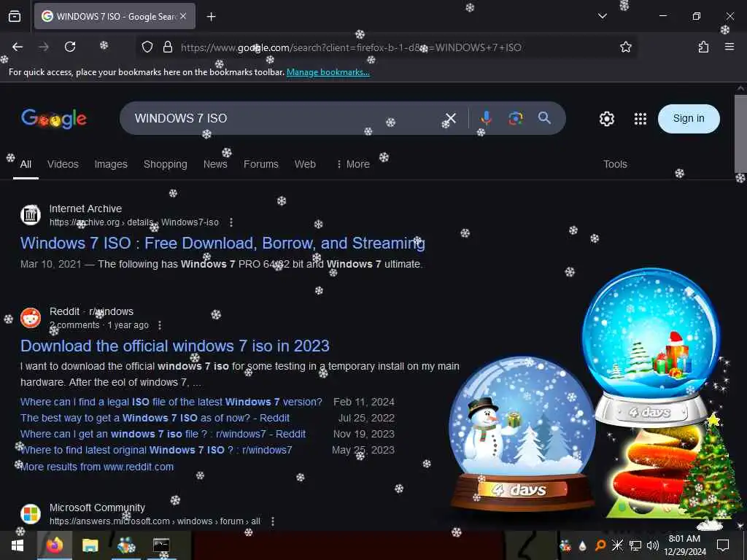Bookmark this page with the star icon
The image size is (747, 560).
click(x=625, y=47)
